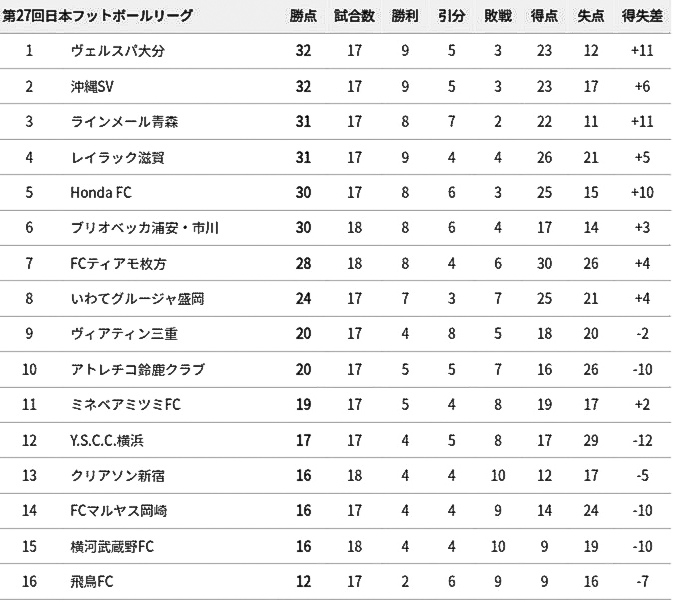
Task: Click the 試合数 column header
Action: click(x=355, y=16)
